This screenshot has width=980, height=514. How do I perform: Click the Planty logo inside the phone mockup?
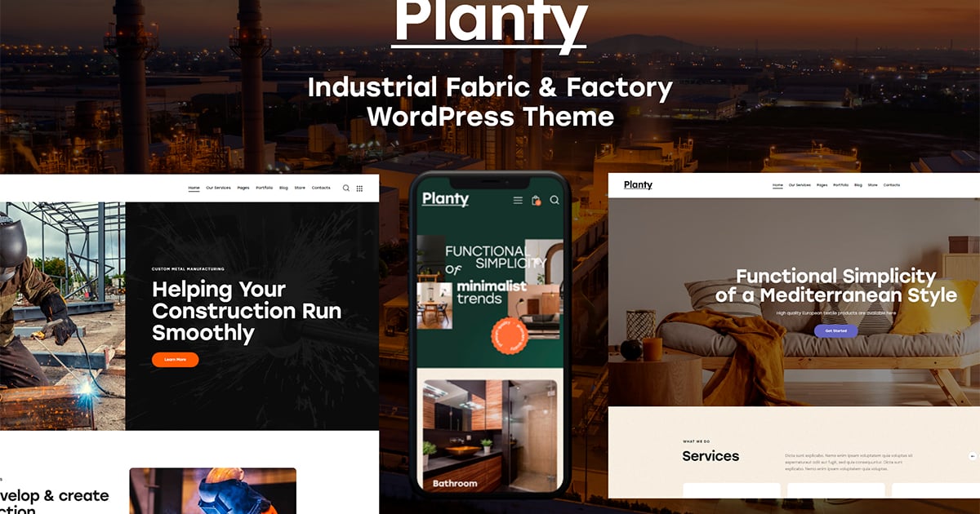tap(445, 199)
